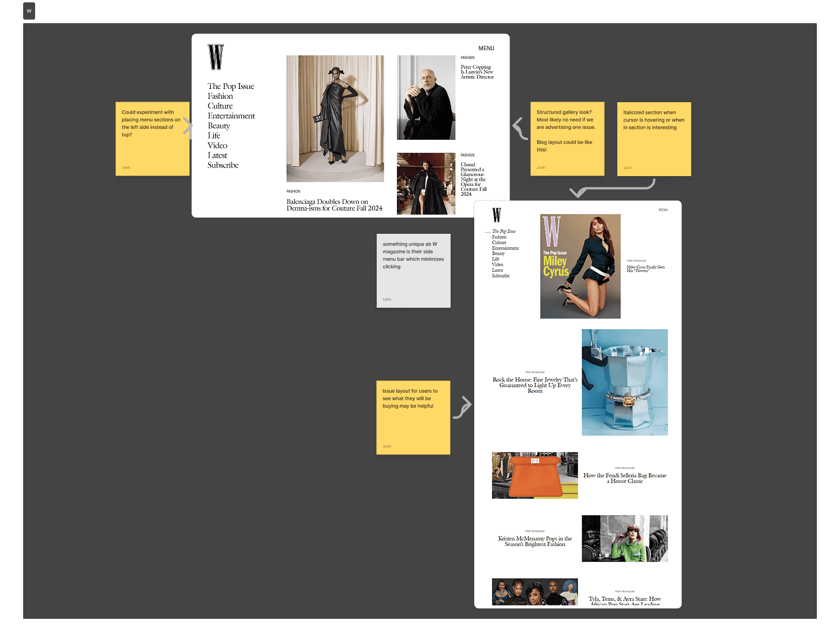
Task: Select Latest in the large sidebar menu
Action: coord(217,155)
